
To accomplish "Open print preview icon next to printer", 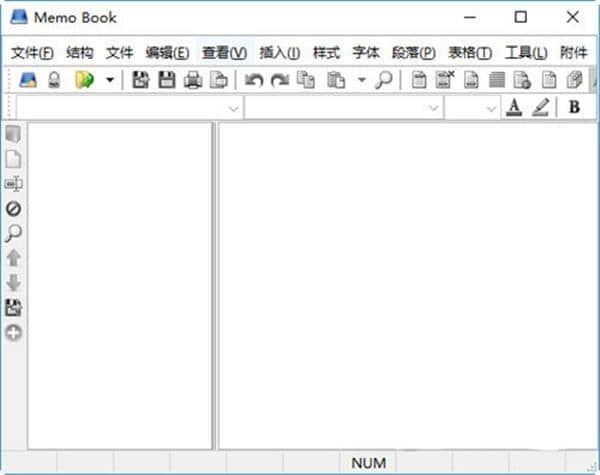I will click(219, 80).
